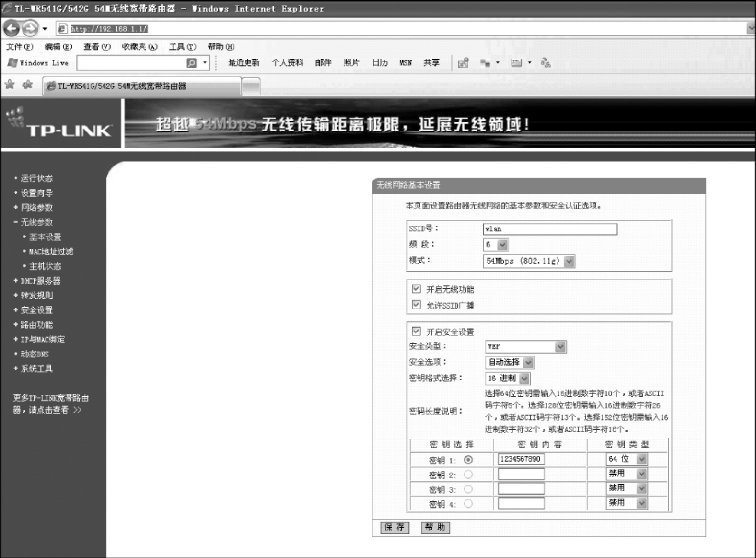Open the 密钥格式选择 16进制 dropdown
Screen dimensions: 756x558
[508, 379]
